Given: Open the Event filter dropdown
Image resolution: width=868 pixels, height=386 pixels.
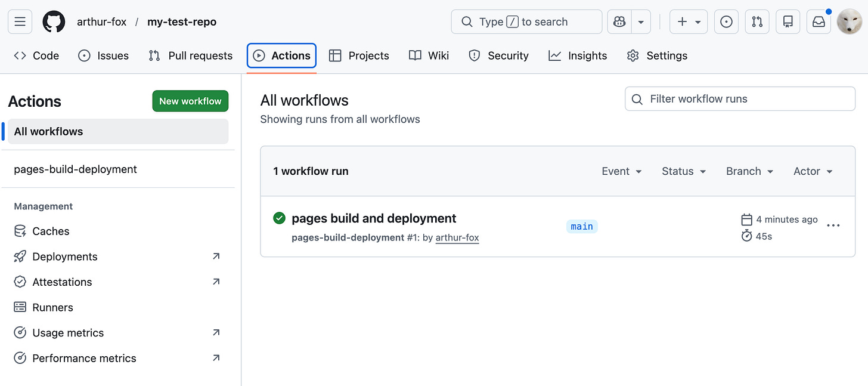Looking at the screenshot, I should pos(622,171).
